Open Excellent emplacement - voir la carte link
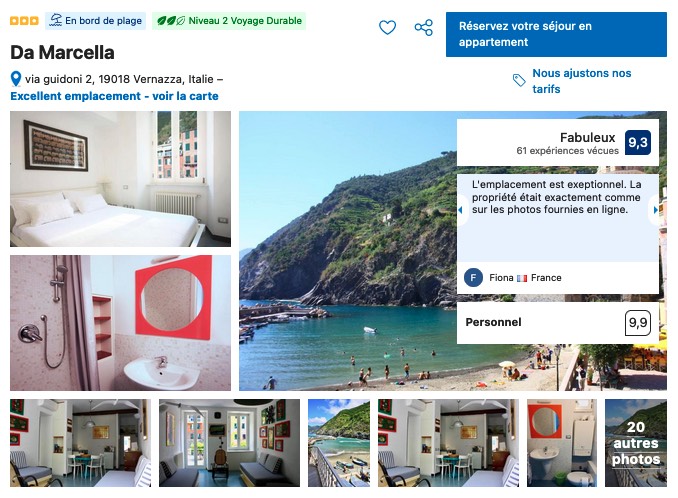Image resolution: width=678 pixels, height=498 pixels. point(115,96)
